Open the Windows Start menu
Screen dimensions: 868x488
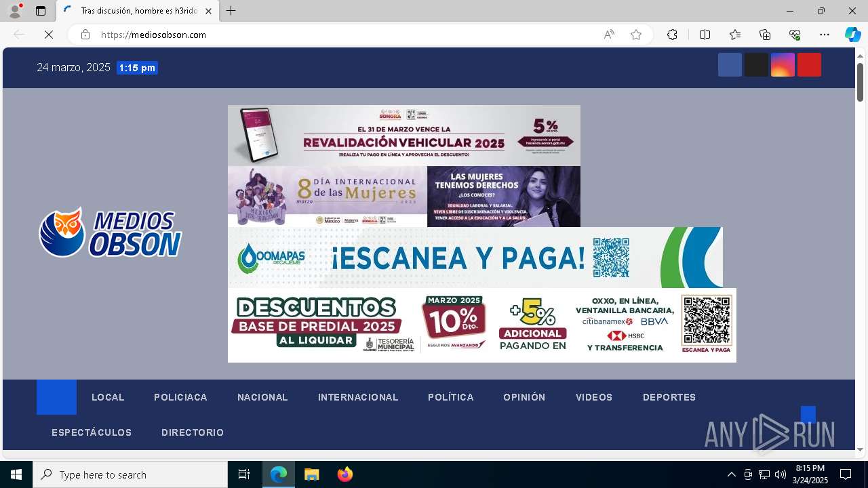[16, 474]
